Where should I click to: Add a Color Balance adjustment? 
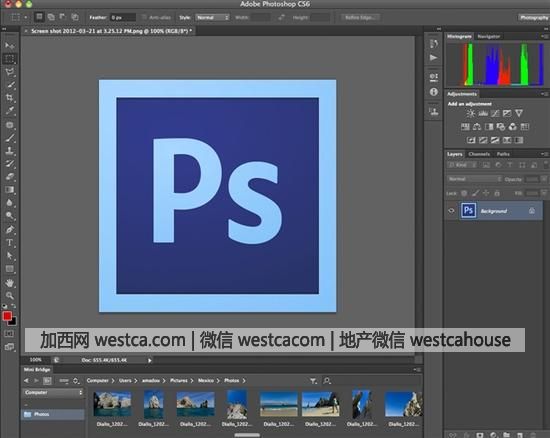pos(477,127)
